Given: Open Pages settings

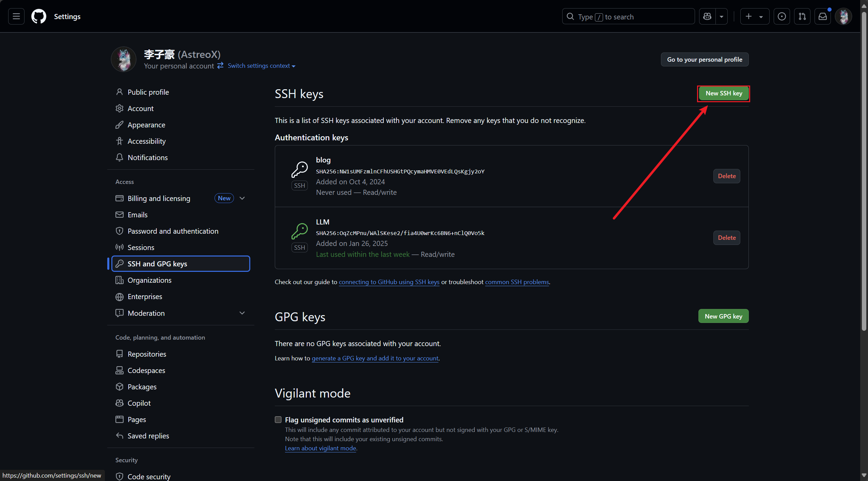Looking at the screenshot, I should [181, 419].
